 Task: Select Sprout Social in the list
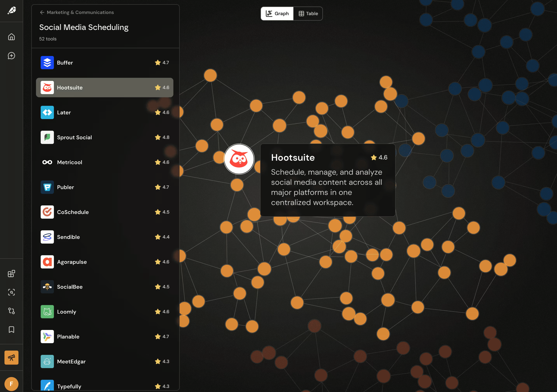click(104, 137)
